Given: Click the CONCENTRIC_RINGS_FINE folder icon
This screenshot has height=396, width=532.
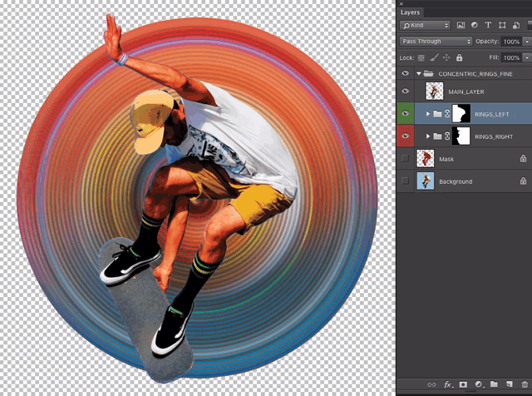Looking at the screenshot, I should coord(429,73).
